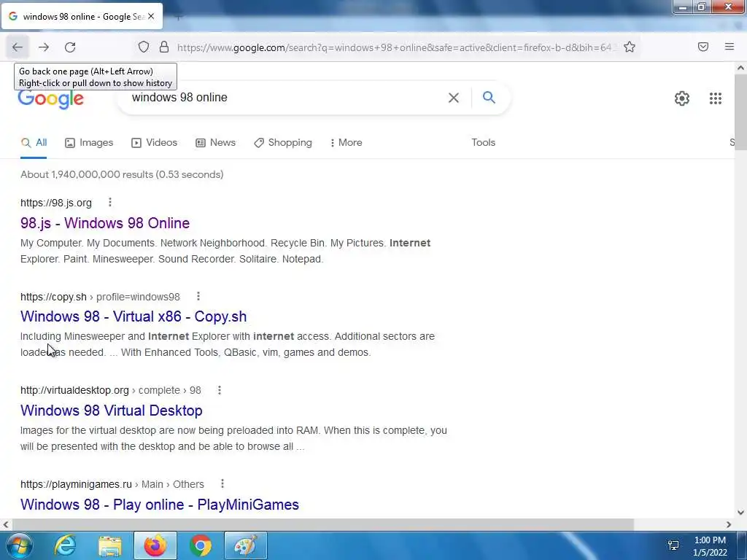
Task: Open 'Windows 98 - Virtual x86 - Copy.sh' link
Action: (x=133, y=316)
